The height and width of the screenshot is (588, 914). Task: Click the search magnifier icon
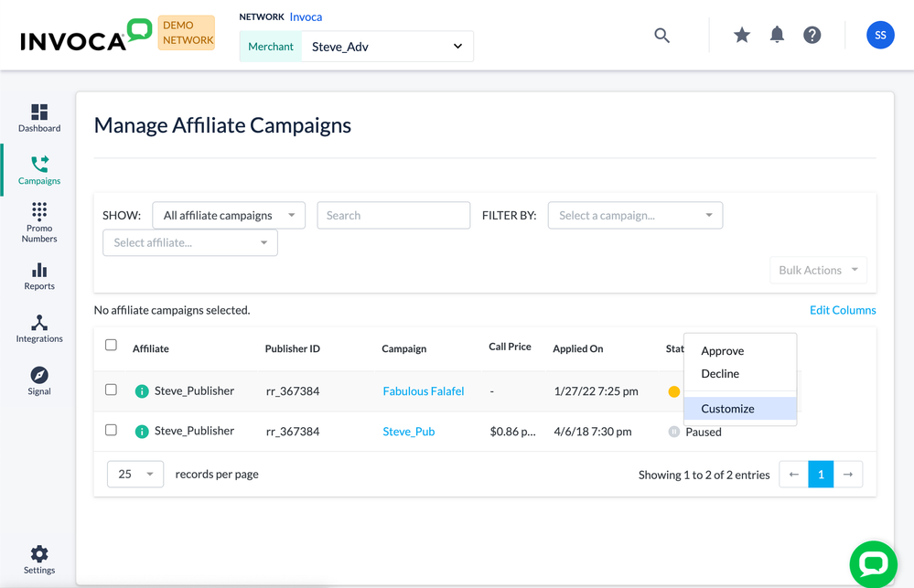661,36
